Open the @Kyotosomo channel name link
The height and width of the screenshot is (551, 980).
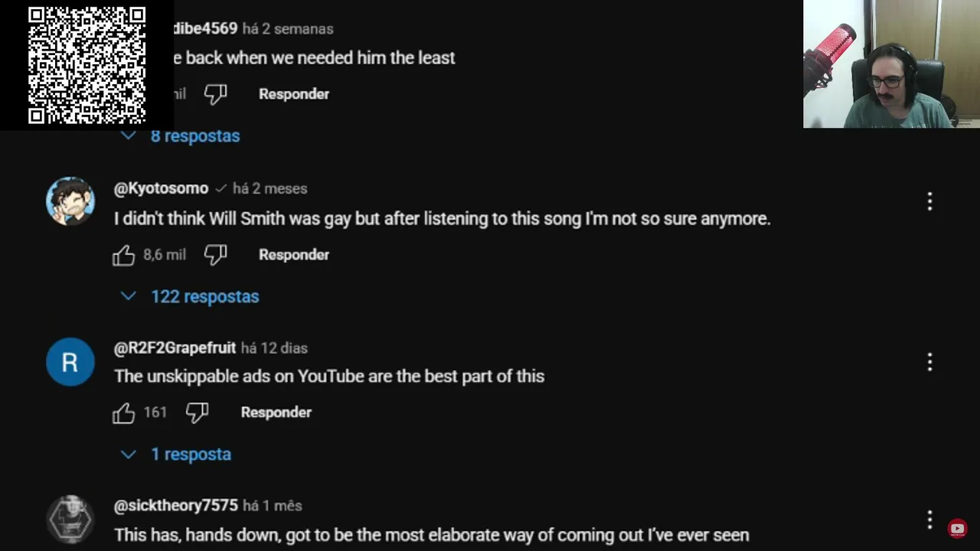coord(161,188)
